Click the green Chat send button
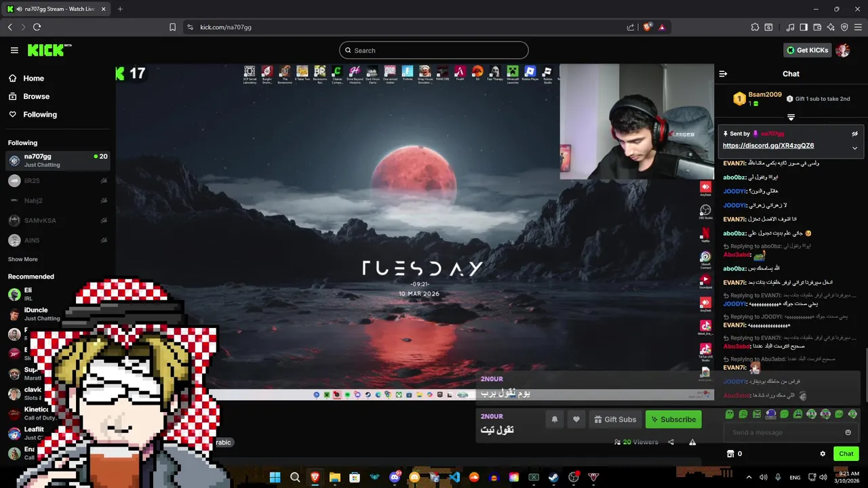Image resolution: width=868 pixels, height=488 pixels. (846, 454)
